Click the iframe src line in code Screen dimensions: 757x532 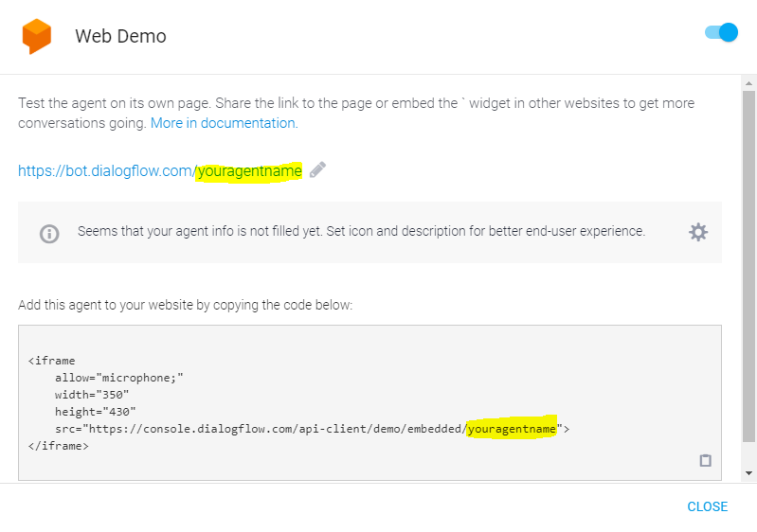312,429
